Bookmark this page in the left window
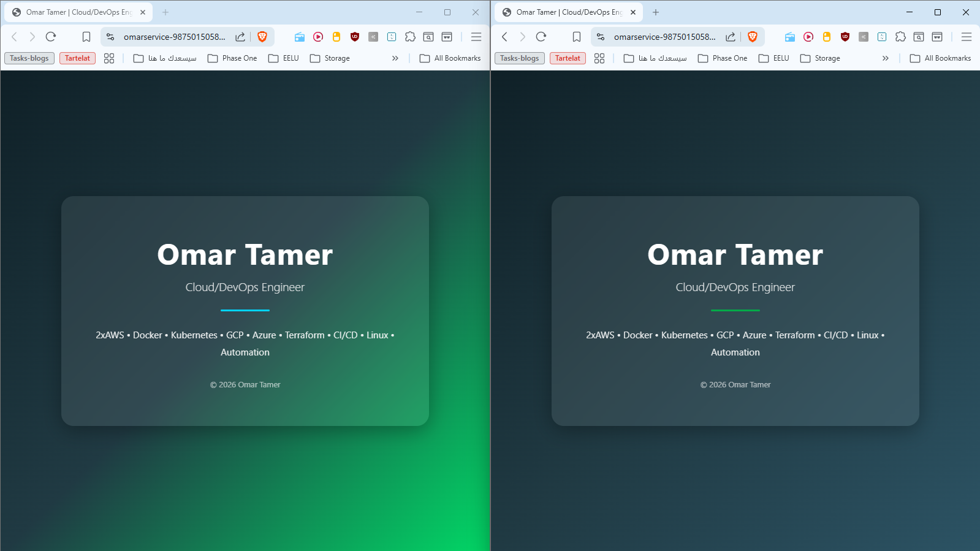980x551 pixels. (86, 37)
